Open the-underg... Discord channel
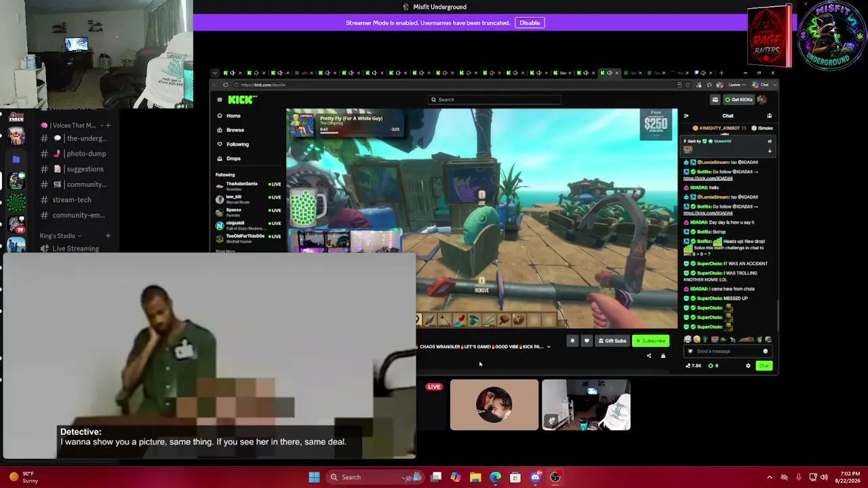The height and width of the screenshot is (488, 868). [x=75, y=138]
